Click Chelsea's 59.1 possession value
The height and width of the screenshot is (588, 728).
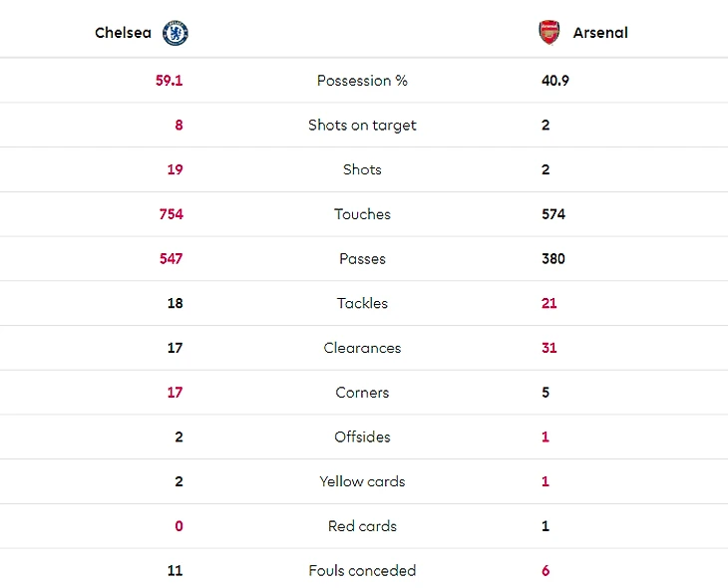click(x=170, y=81)
